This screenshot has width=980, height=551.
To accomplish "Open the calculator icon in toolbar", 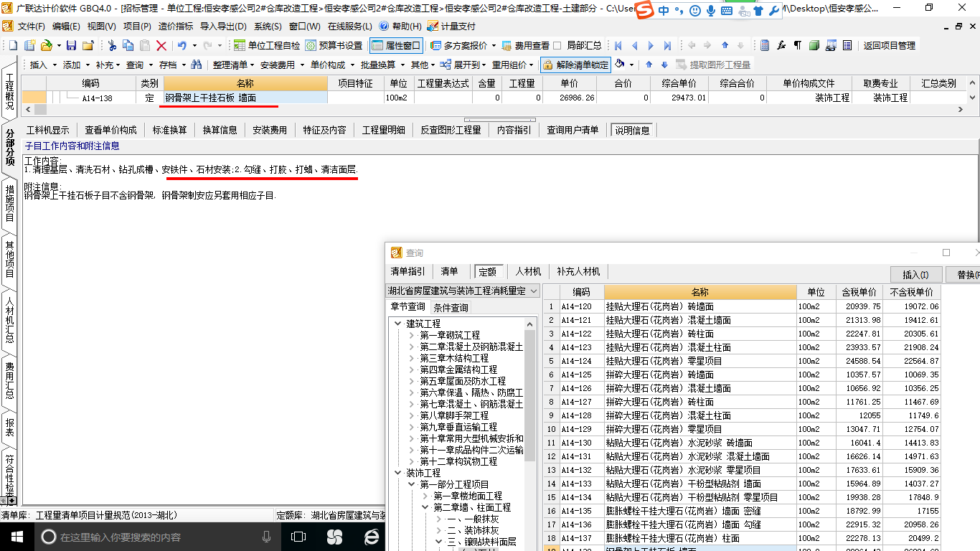I will (765, 45).
